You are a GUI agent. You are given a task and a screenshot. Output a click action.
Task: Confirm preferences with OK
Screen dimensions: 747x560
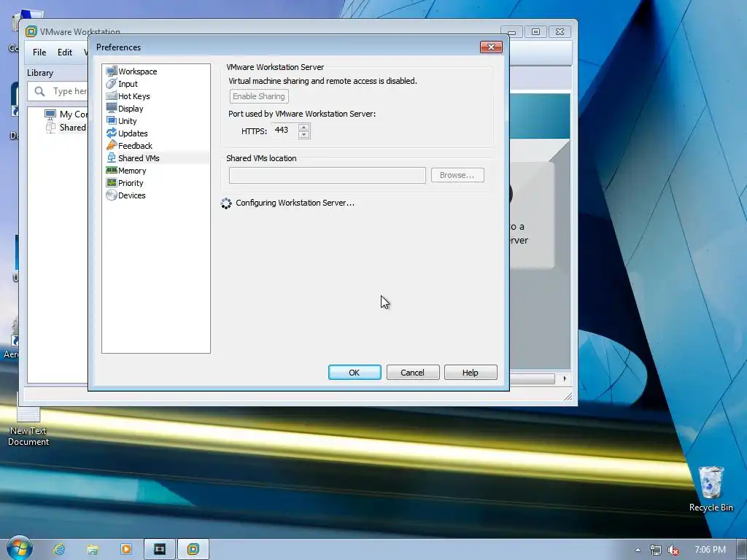(355, 373)
